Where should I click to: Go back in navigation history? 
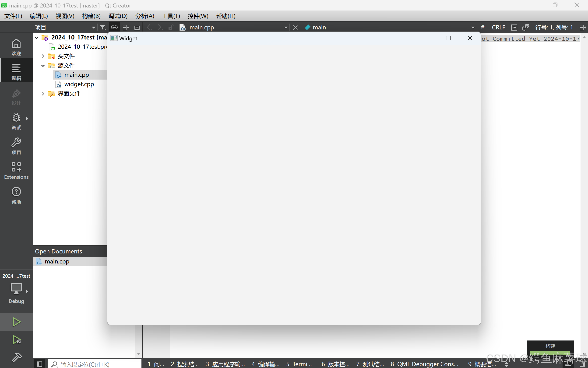[150, 28]
